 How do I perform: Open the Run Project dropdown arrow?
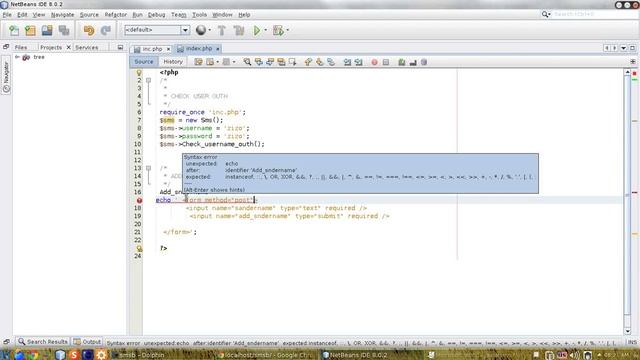click(265, 30)
